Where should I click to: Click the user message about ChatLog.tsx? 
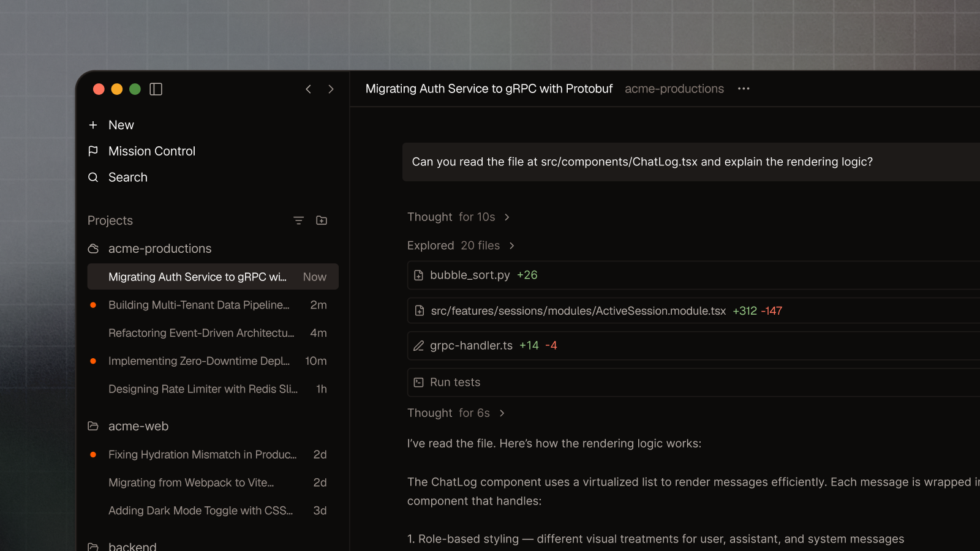tap(691, 162)
